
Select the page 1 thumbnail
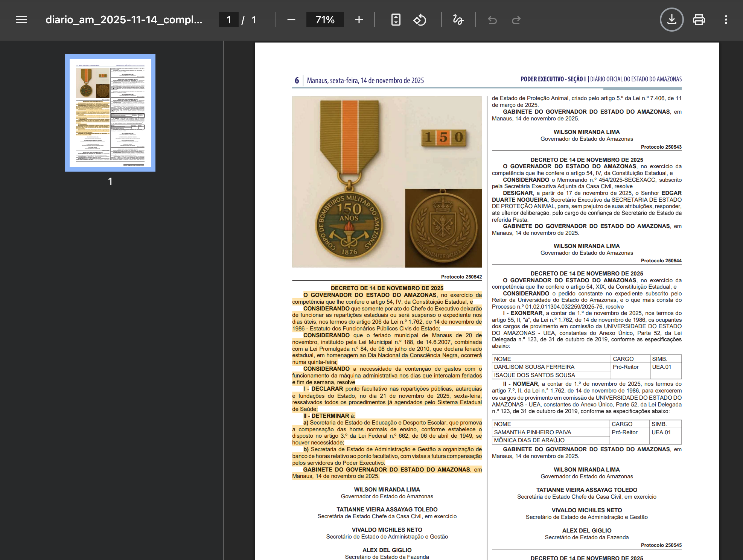110,113
